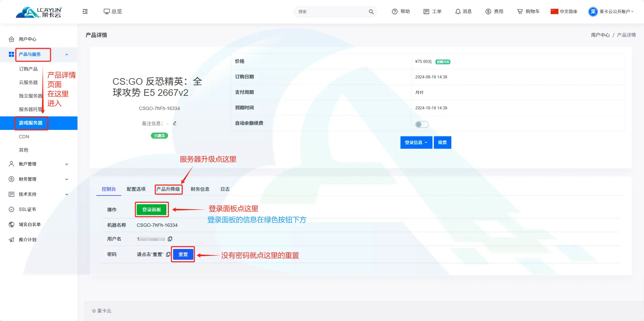Viewport: 644px width, 321px height.
Task: Click the 技术支持 list icon
Action: coord(11,194)
